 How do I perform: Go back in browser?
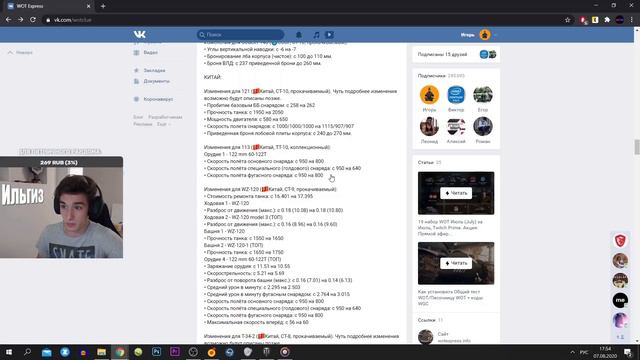(8, 20)
